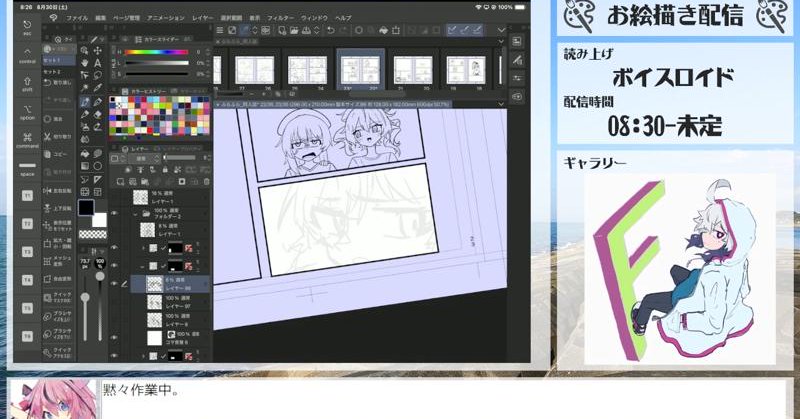Select the Hand pan tool
Screen dimensions: 800x419
click(85, 63)
